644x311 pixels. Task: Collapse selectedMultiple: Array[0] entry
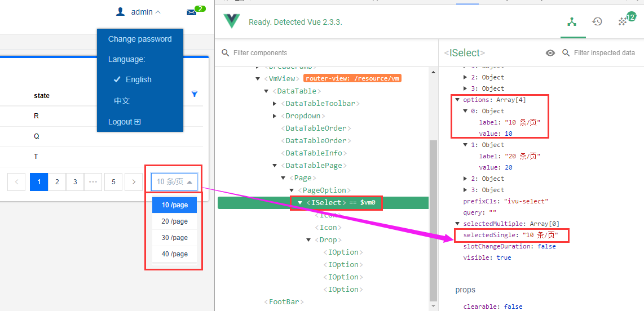[457, 224]
